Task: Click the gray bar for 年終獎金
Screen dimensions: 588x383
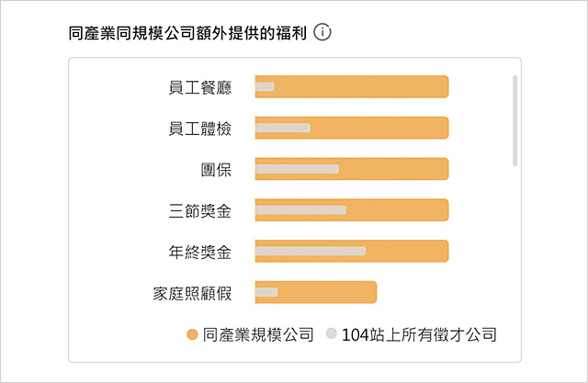Action: 311,251
